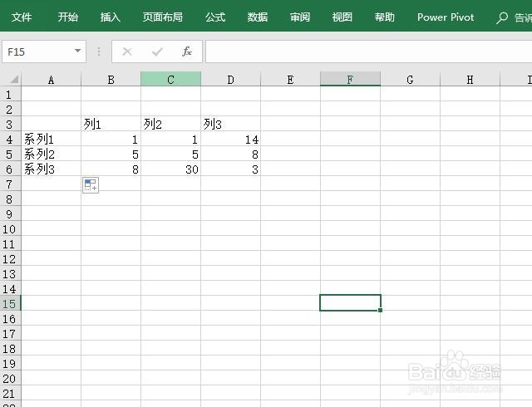Select row 15 header
Image resolution: width=532 pixels, height=407 pixels.
pyautogui.click(x=10, y=303)
